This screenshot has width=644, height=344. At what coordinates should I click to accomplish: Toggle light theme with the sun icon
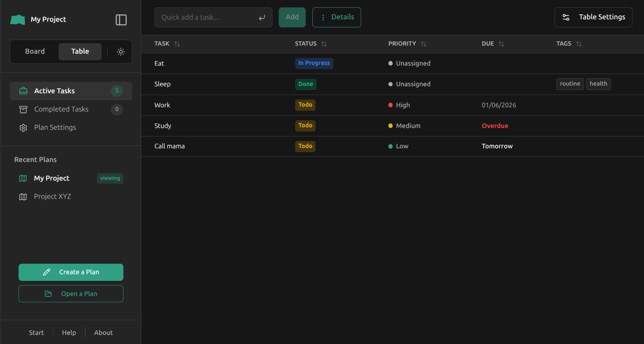121,52
